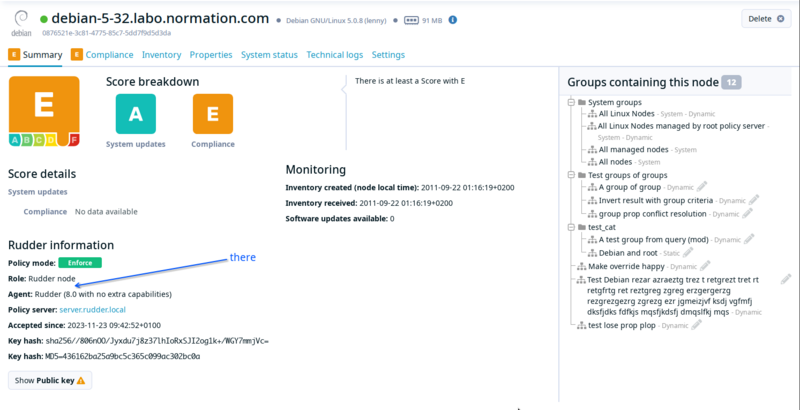Viewport: 800px width, 410px height.
Task: Click the Show Public key button
Action: click(50, 380)
